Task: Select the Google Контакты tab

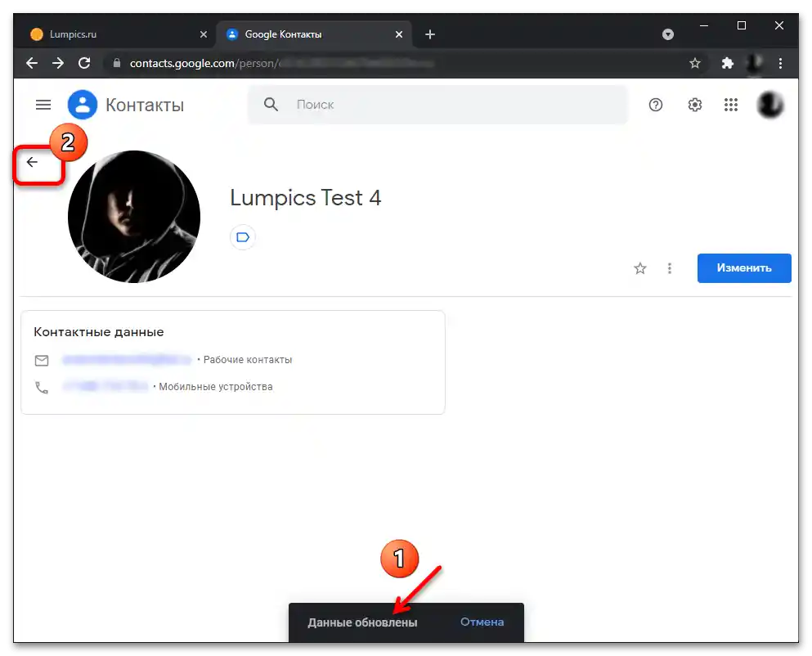Action: [x=313, y=34]
